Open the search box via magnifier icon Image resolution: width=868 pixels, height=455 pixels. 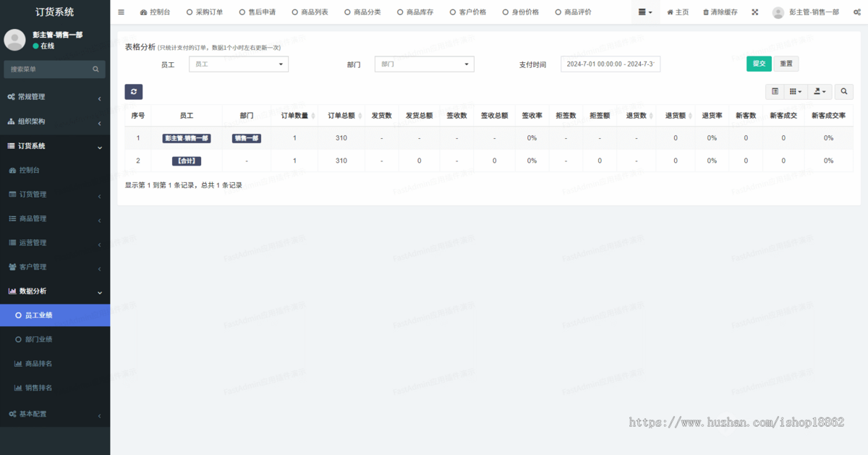click(x=843, y=92)
